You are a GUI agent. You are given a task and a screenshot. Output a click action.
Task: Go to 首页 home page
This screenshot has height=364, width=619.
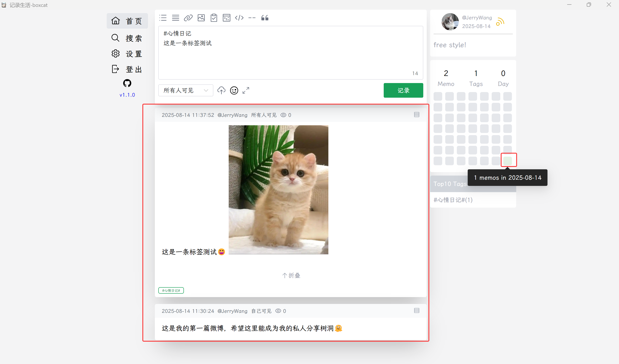127,21
